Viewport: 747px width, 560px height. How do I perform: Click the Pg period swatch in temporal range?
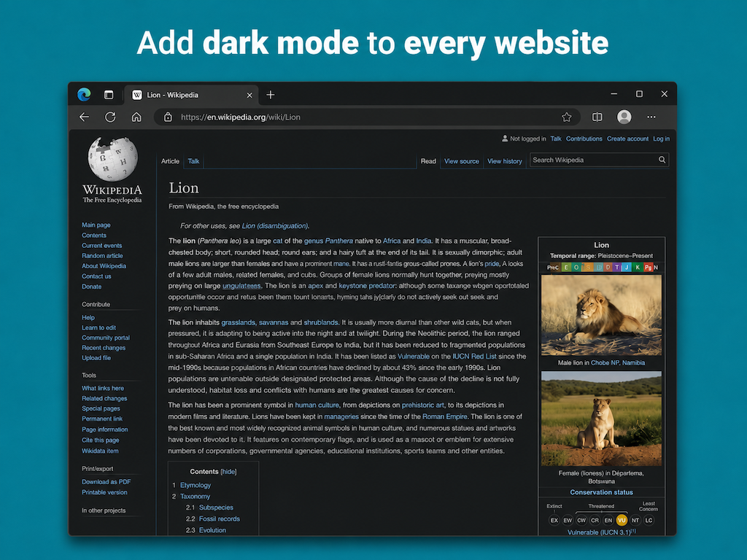[648, 268]
